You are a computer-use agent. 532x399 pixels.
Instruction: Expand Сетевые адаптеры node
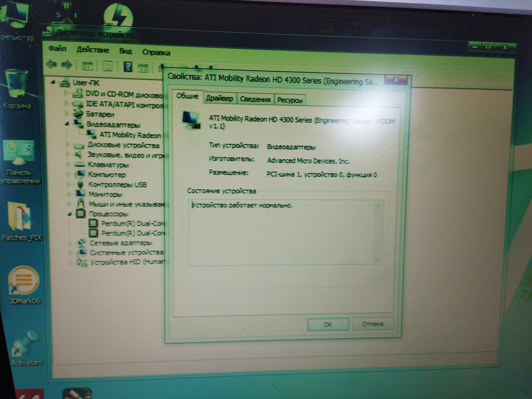[70, 243]
